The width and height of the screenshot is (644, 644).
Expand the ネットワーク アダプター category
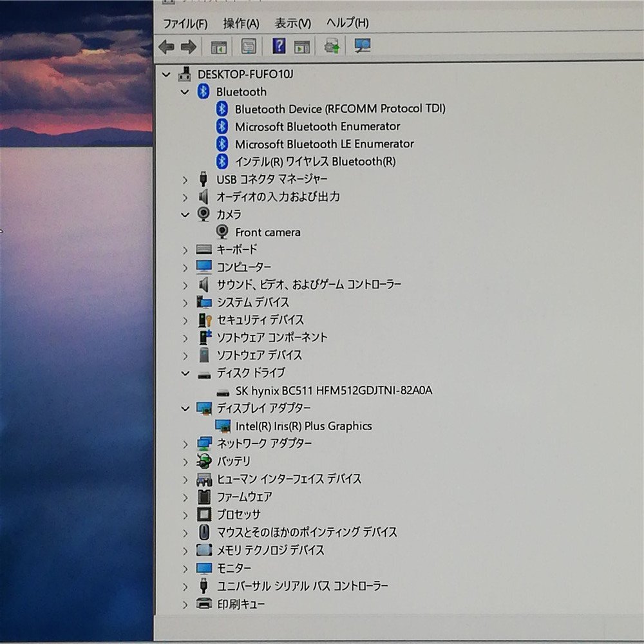click(x=185, y=443)
